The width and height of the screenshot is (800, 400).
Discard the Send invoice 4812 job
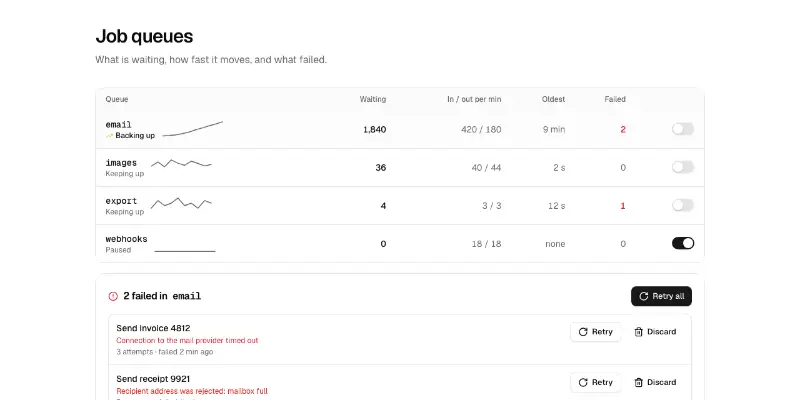coord(655,332)
